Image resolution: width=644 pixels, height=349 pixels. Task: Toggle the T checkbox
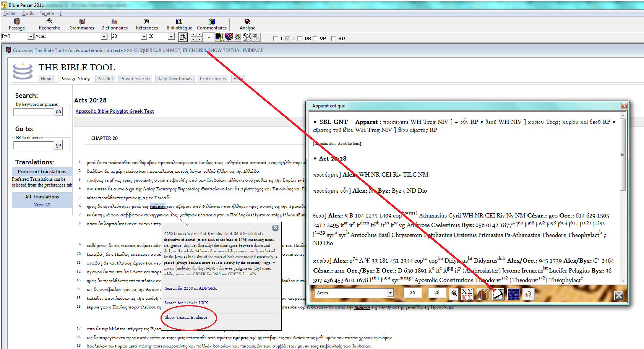275,39
